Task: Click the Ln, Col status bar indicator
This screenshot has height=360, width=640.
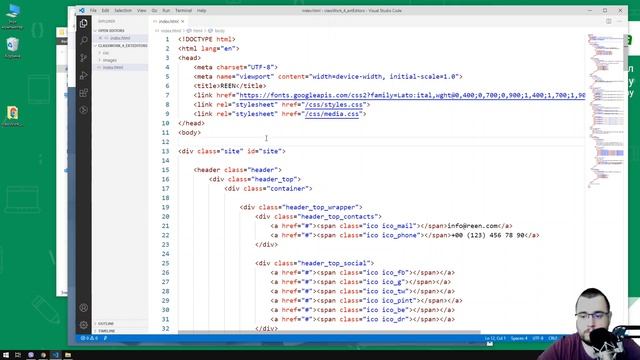Action: click(495, 338)
